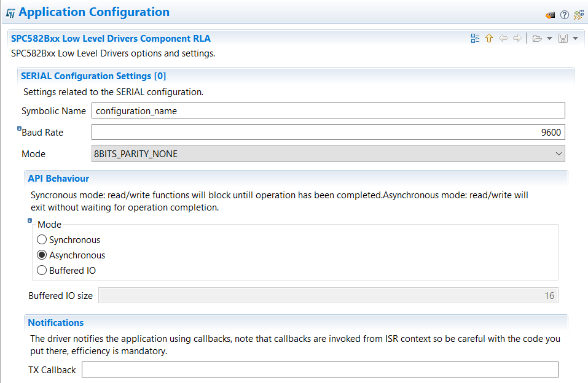The image size is (588, 383).
Task: Expand the save icon dropdown arrow
Action: pyautogui.click(x=575, y=39)
